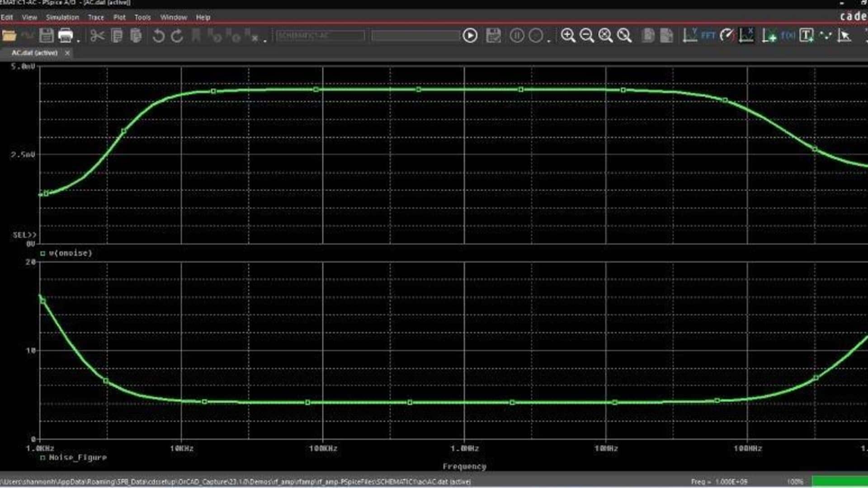The height and width of the screenshot is (488, 868).
Task: Zoom in on the plot
Action: tap(568, 35)
